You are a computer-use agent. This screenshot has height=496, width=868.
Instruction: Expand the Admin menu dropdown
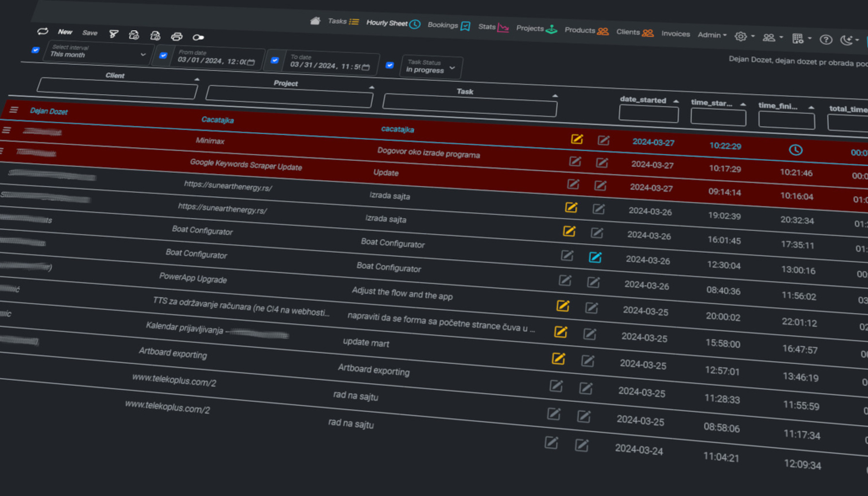[712, 35]
